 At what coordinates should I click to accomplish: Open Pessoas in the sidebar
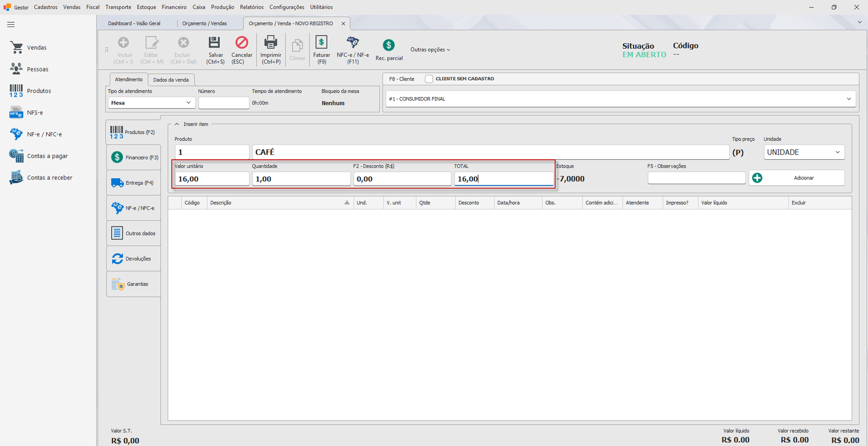tap(29, 69)
